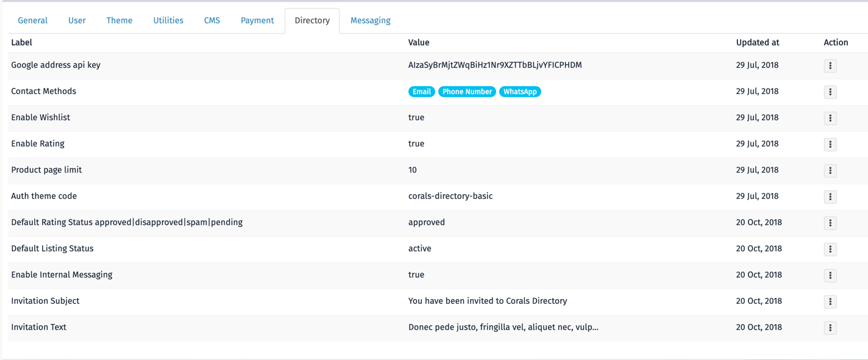Open action menu for Auth theme code
Screen dimensions: 868x360
830,197
